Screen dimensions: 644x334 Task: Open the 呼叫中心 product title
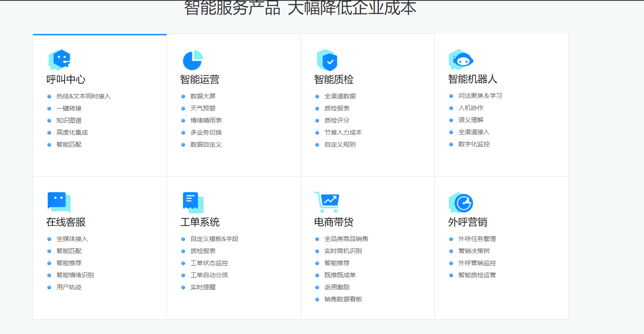click(x=66, y=80)
